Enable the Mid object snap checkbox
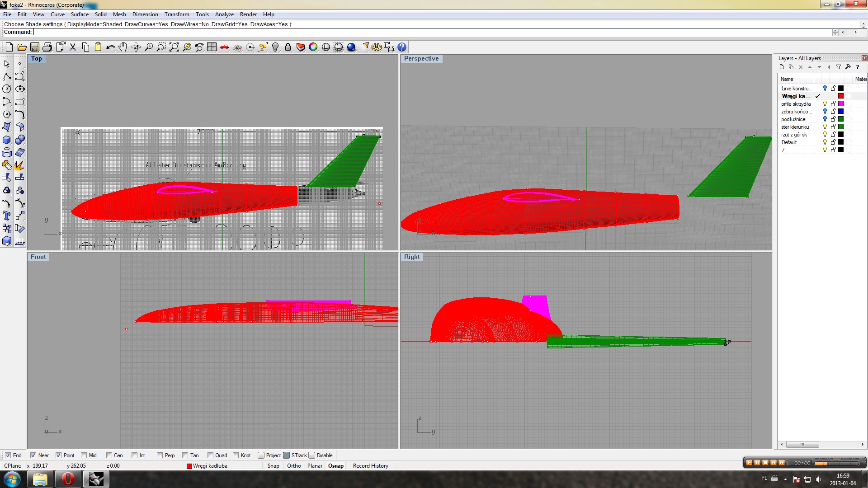The height and width of the screenshot is (488, 868). click(84, 455)
